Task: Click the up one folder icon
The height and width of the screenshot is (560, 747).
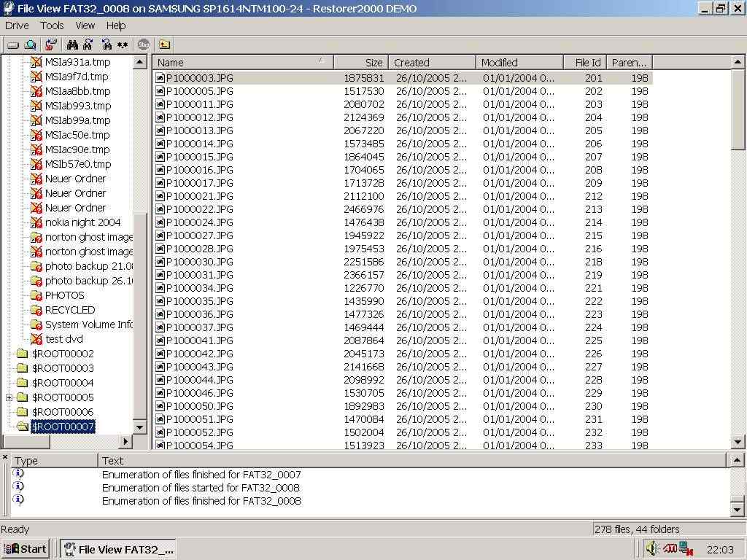Action: click(164, 44)
